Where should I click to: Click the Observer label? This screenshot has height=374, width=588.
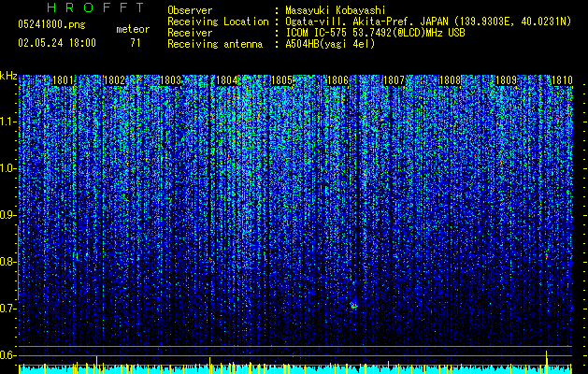point(190,10)
